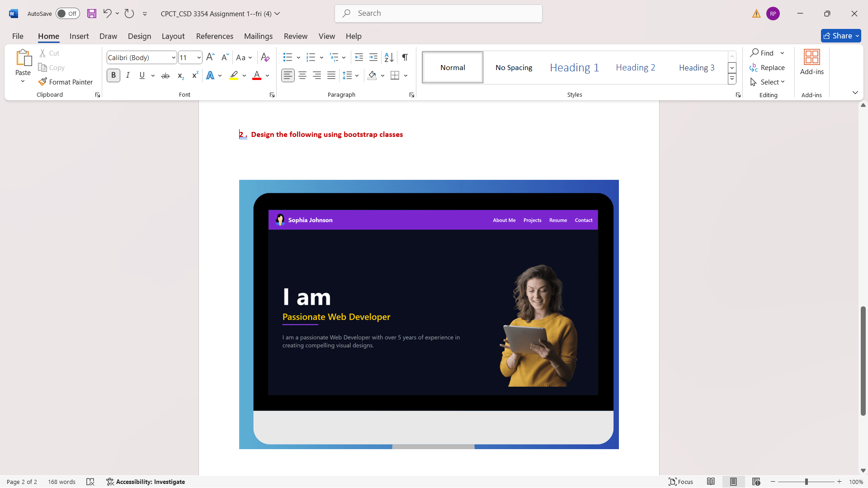Click inside the Search box

tap(438, 14)
